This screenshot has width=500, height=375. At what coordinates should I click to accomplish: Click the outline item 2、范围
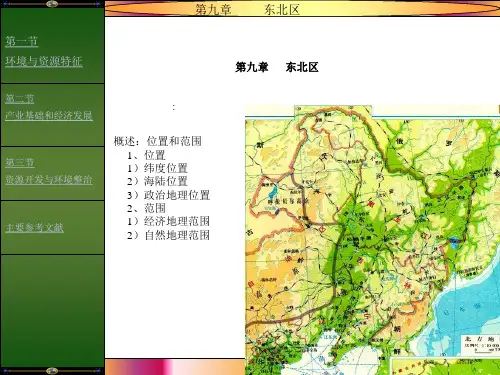pos(146,208)
